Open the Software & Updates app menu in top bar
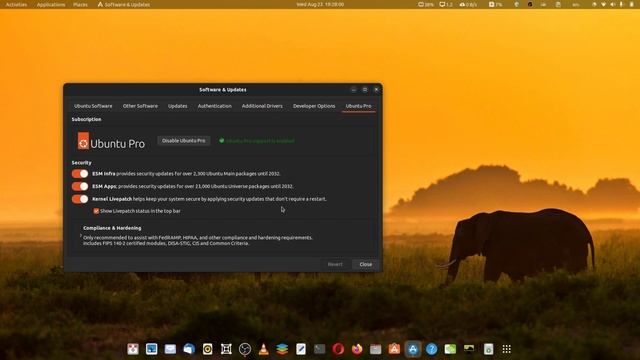The height and width of the screenshot is (360, 640). pyautogui.click(x=124, y=4)
